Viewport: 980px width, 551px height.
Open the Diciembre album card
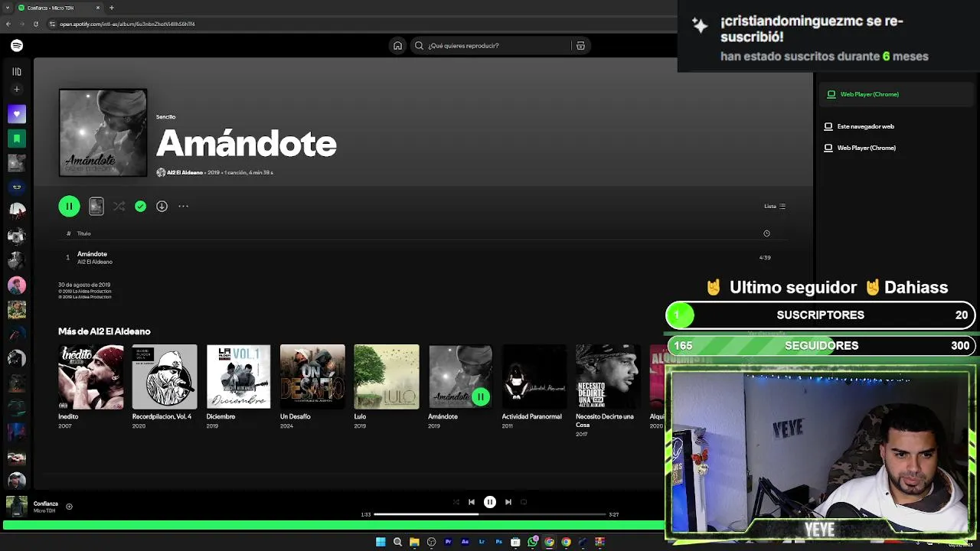pos(238,386)
